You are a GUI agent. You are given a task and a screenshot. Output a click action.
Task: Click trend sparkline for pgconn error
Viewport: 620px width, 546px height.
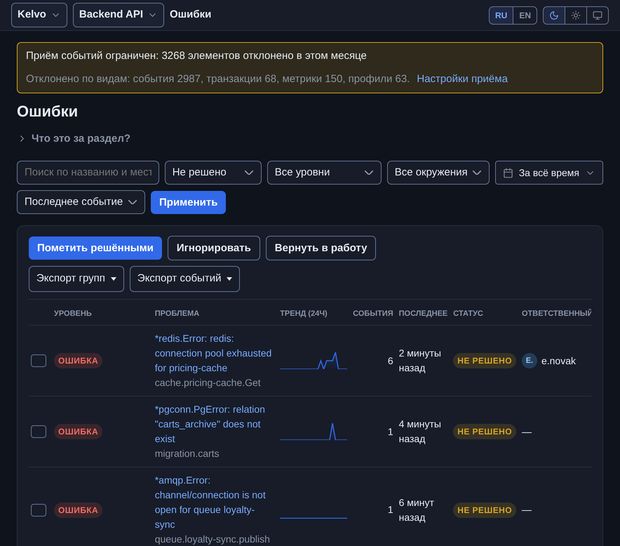[x=314, y=432]
